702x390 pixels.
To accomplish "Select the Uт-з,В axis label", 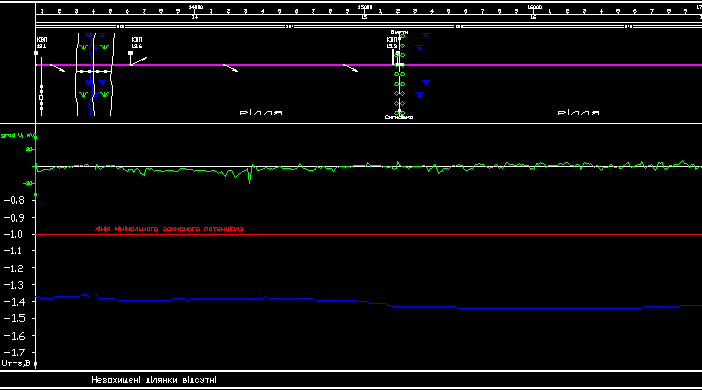I will 16,363.
